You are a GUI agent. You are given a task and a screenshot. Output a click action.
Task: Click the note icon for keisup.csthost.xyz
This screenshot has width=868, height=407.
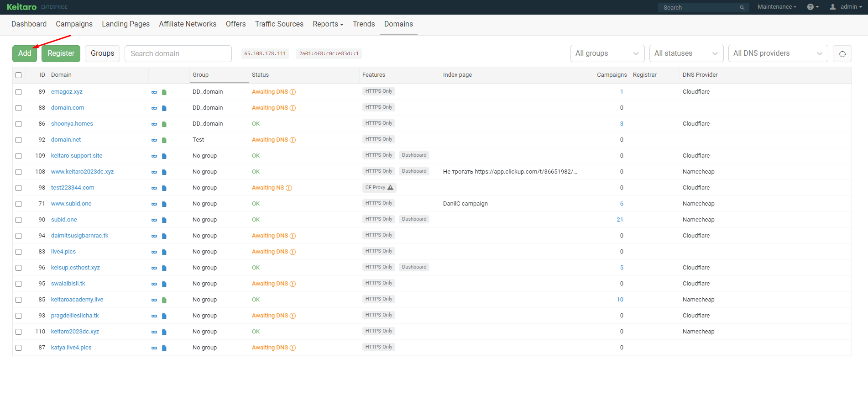pos(164,268)
